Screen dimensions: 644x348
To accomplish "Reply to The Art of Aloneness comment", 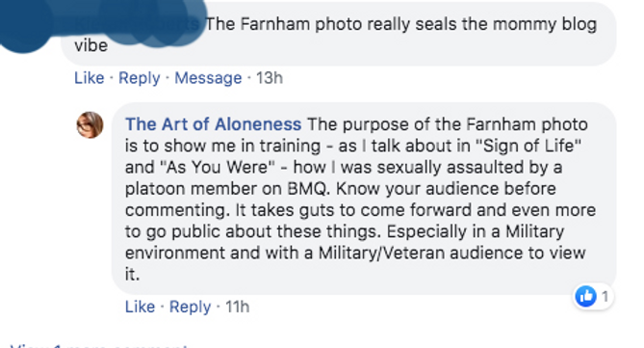I will [x=191, y=307].
